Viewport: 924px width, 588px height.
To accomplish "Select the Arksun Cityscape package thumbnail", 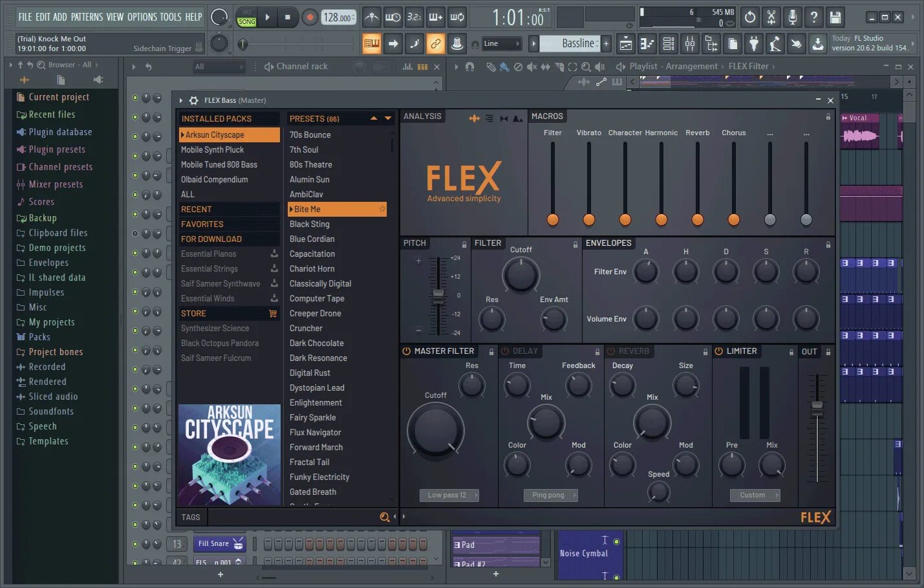I will 230,455.
